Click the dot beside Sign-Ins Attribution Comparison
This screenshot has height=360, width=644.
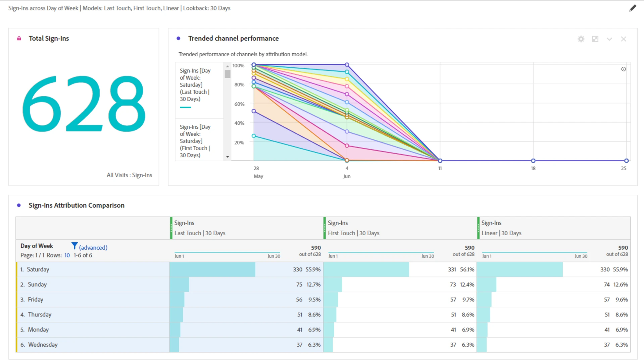tap(19, 205)
